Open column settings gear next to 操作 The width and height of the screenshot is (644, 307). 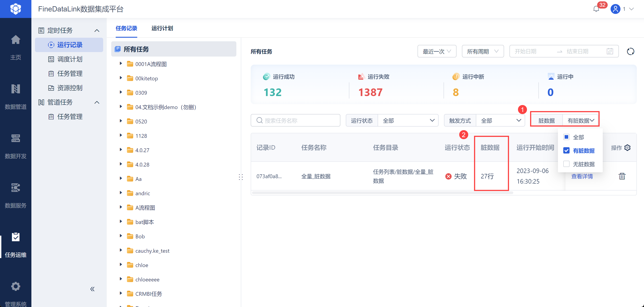[x=627, y=148]
